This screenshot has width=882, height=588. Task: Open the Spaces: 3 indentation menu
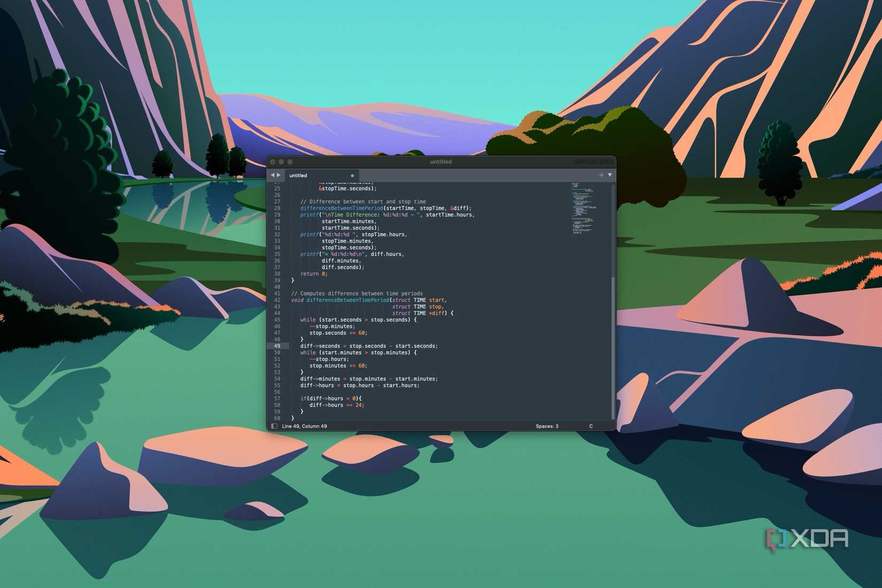(x=547, y=426)
